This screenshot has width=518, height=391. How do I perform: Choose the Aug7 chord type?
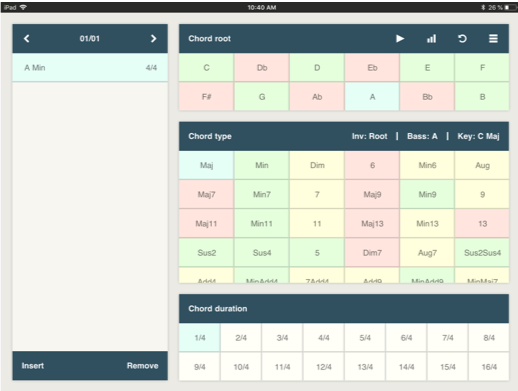pyautogui.click(x=427, y=253)
